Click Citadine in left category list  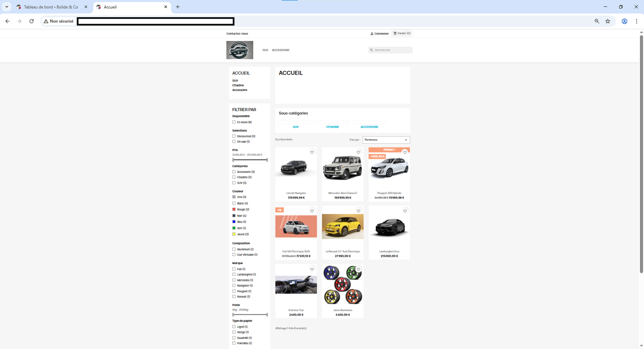click(x=238, y=85)
